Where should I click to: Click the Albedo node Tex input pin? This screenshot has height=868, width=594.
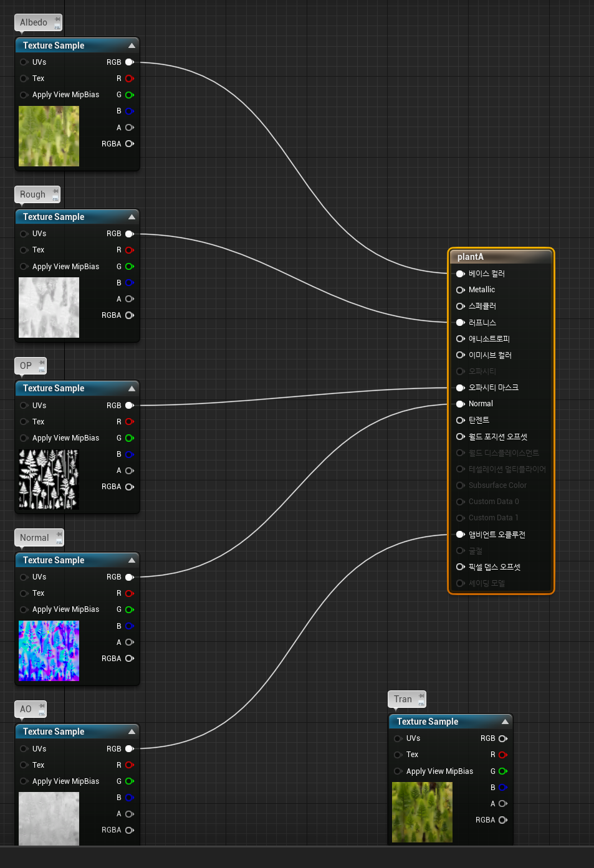tap(24, 79)
